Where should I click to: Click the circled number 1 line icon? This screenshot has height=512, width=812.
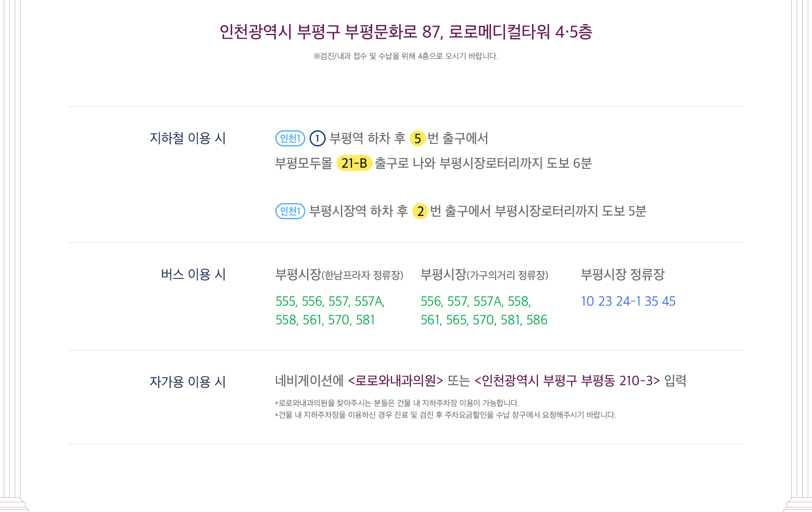[317, 138]
